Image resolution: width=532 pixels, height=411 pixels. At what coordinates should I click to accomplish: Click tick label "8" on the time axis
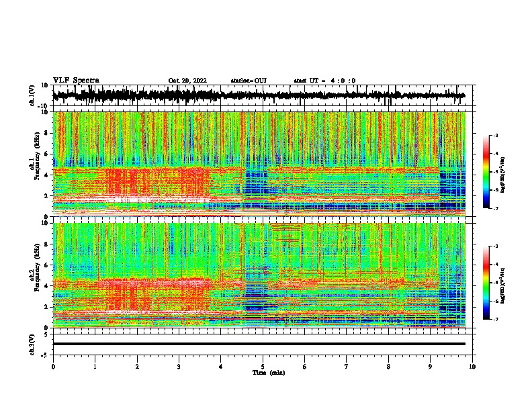[x=388, y=367]
